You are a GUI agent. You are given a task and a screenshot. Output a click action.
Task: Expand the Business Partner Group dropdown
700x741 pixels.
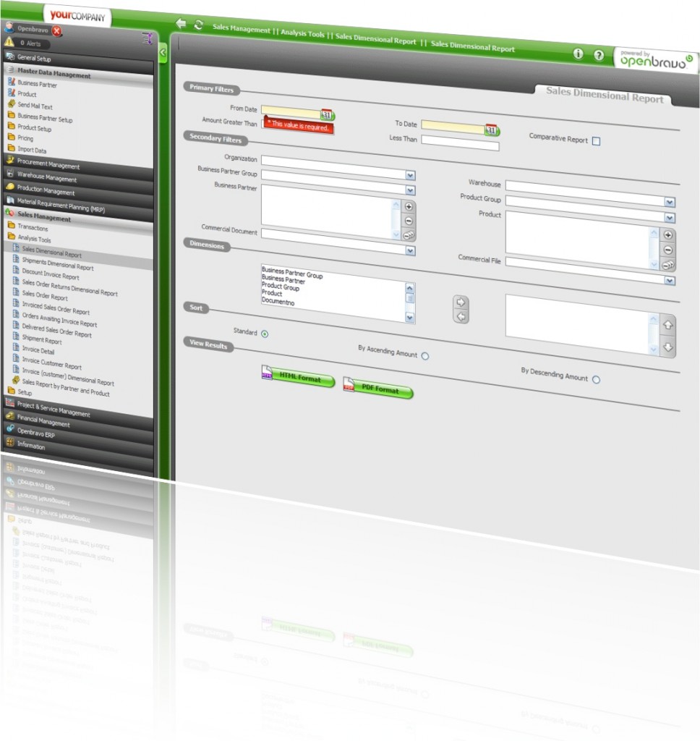point(410,175)
